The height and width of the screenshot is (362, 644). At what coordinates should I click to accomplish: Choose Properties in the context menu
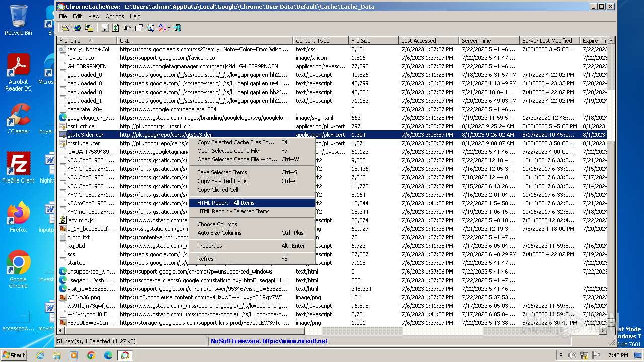[x=252, y=246]
